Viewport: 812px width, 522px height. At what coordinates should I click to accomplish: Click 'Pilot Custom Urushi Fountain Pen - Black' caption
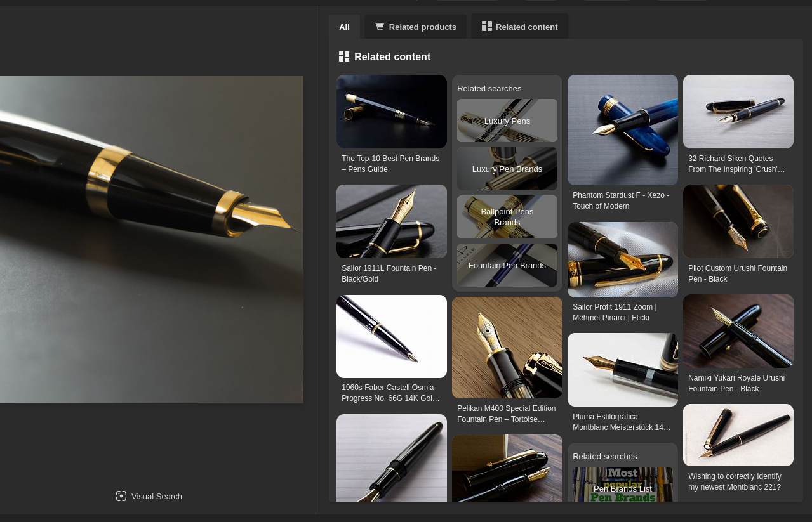pyautogui.click(x=738, y=273)
